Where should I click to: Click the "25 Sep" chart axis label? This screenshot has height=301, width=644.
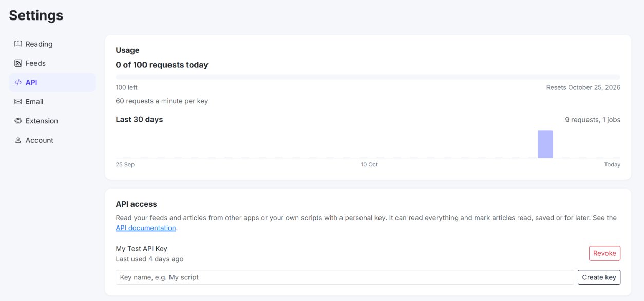click(125, 165)
